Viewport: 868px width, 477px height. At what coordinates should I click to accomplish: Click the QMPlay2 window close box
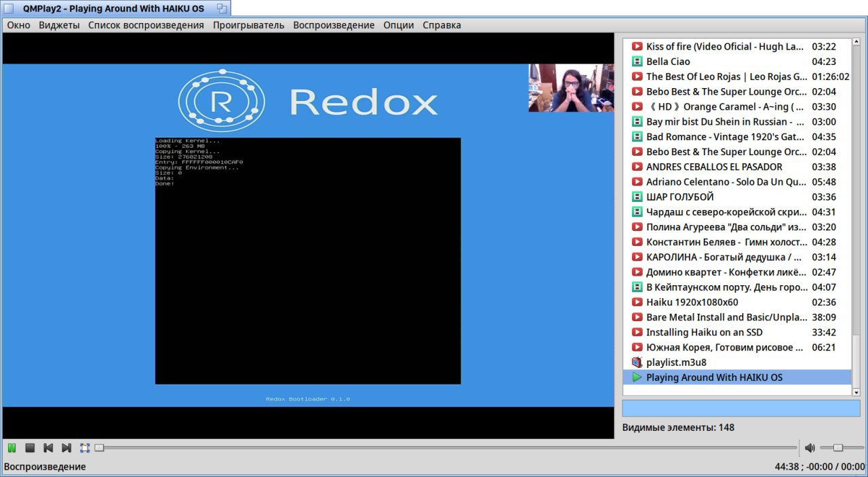8,8
